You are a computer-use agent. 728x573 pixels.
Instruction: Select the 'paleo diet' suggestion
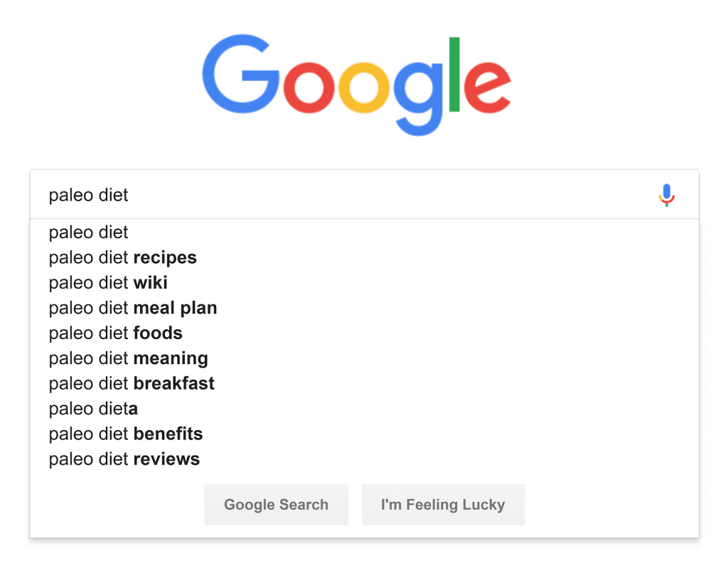click(x=88, y=232)
